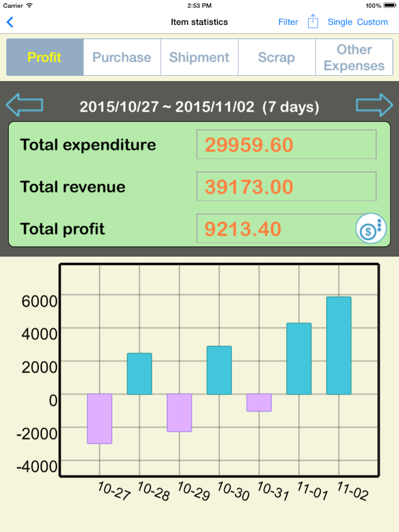Tap the 10-29 purple loss bar
The image size is (399, 532).
(x=179, y=413)
